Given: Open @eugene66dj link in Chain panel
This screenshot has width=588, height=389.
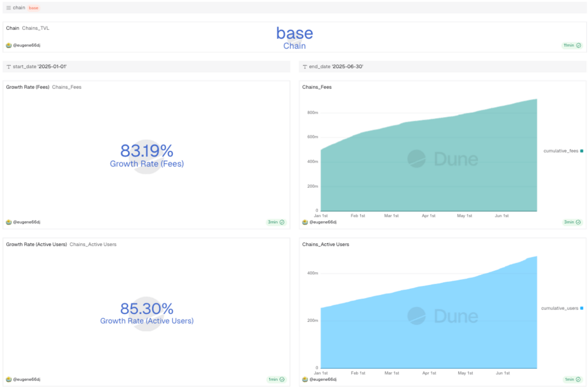Looking at the screenshot, I should [x=27, y=45].
